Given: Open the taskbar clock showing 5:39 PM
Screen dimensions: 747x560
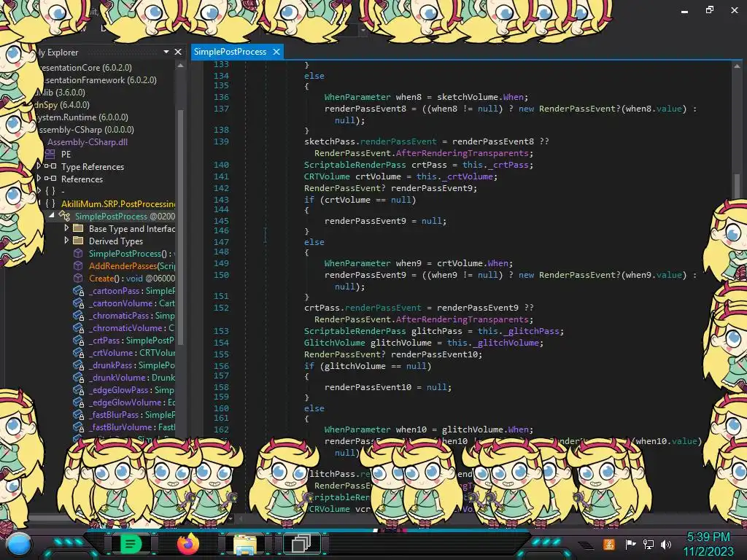Looking at the screenshot, I should coord(708,544).
